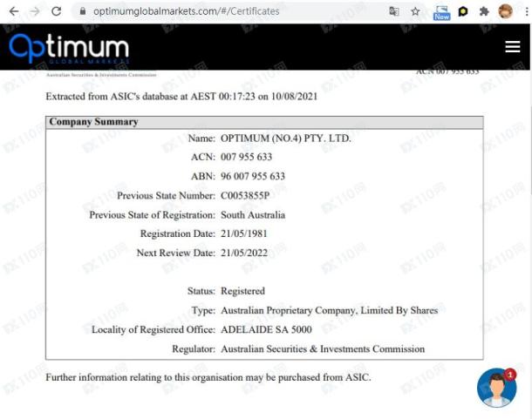Select the regulator value "Australian Securities & Investments Commission"
532x419 pixels.
323,349
